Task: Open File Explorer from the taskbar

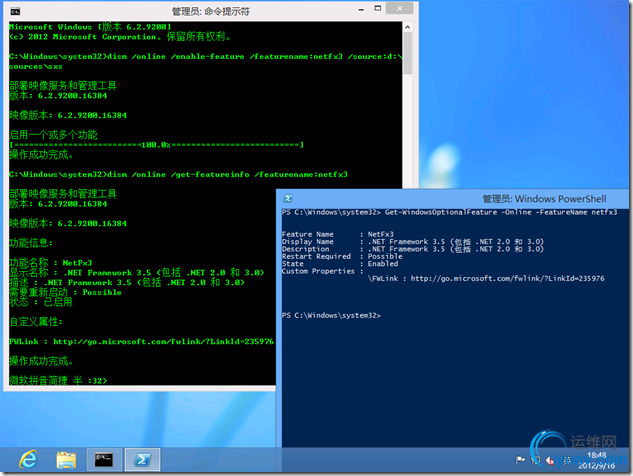Action: point(66,460)
